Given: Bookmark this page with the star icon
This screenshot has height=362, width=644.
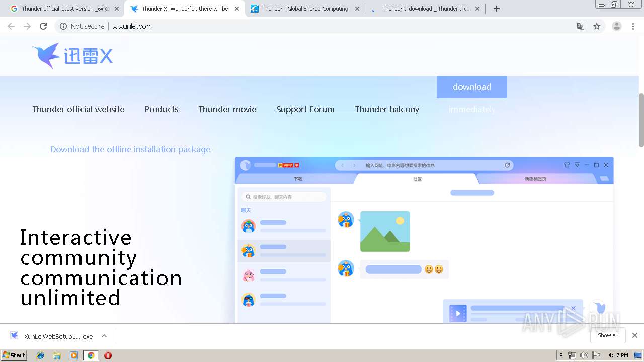Looking at the screenshot, I should [597, 26].
